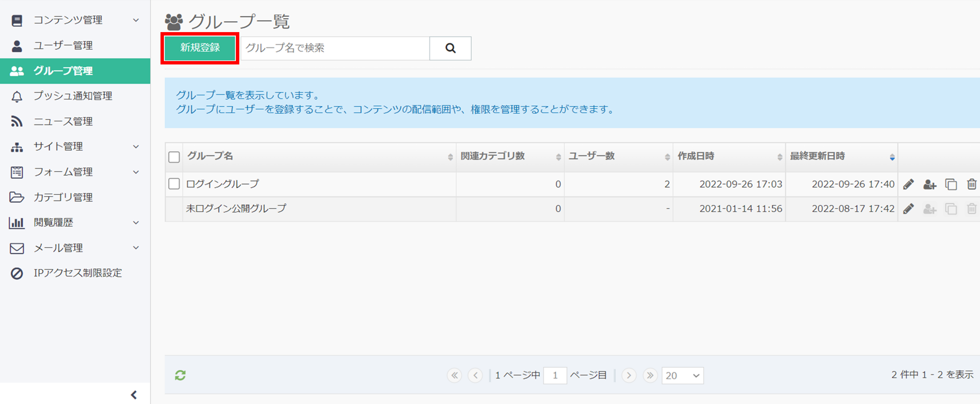
Task: Toggle the select-all checkbox in header
Action: pos(174,157)
